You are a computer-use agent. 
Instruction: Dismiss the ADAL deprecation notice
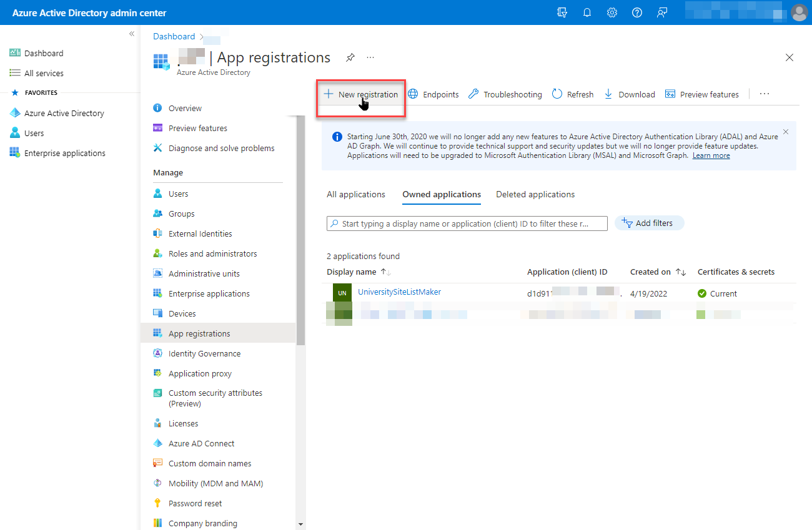[x=786, y=132]
